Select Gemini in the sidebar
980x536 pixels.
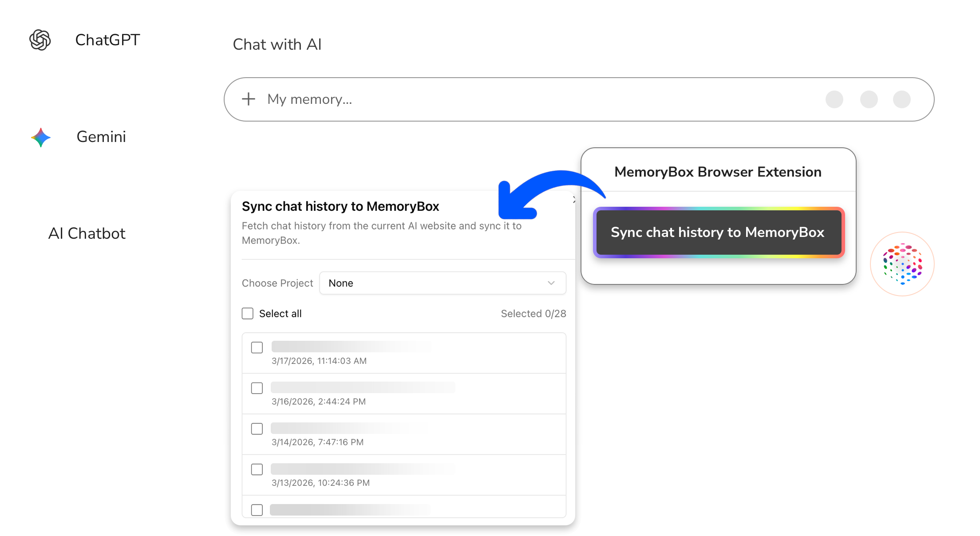[x=101, y=137]
